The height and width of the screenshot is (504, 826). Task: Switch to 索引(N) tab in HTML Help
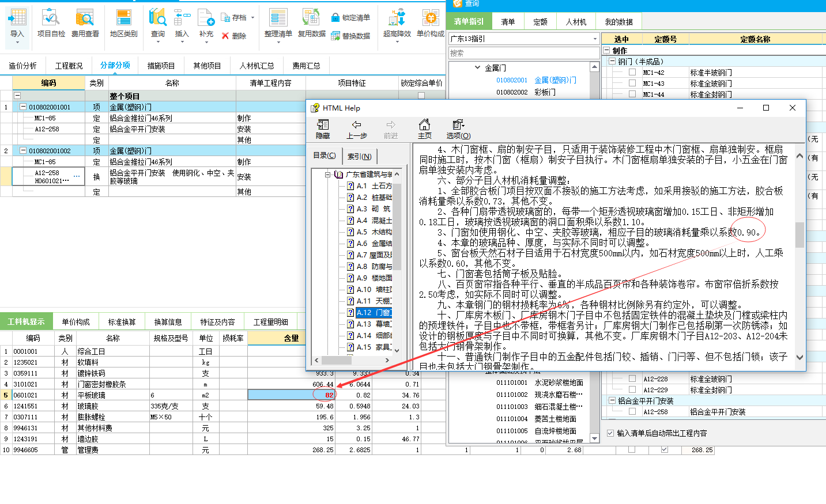359,156
